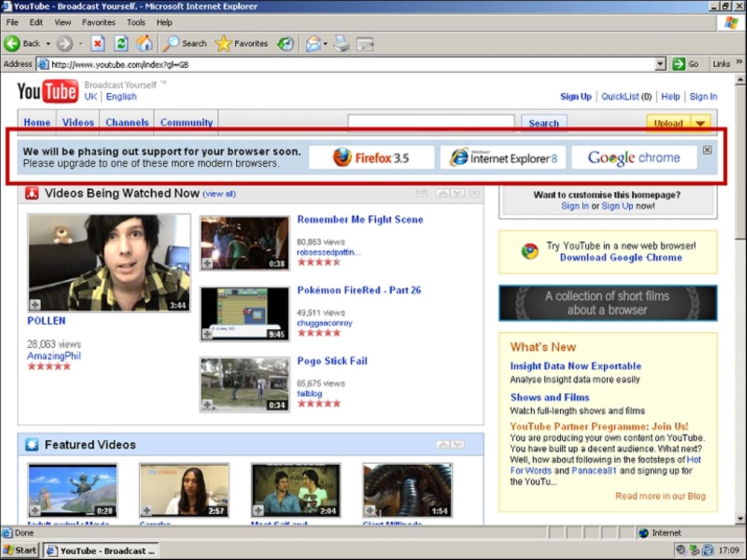747x560 pixels.
Task: Open the Download Google Chrome link
Action: (620, 257)
